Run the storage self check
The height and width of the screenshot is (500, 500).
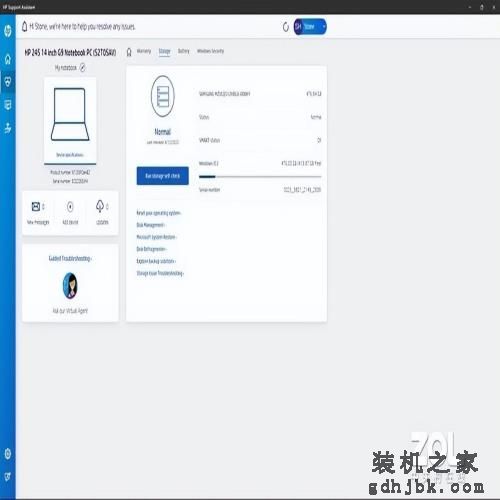tap(163, 176)
